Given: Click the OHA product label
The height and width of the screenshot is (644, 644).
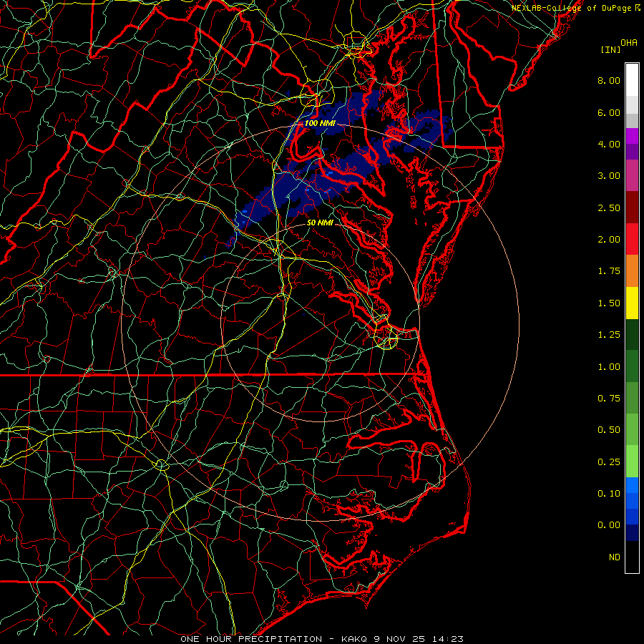Looking at the screenshot, I should point(629,43).
